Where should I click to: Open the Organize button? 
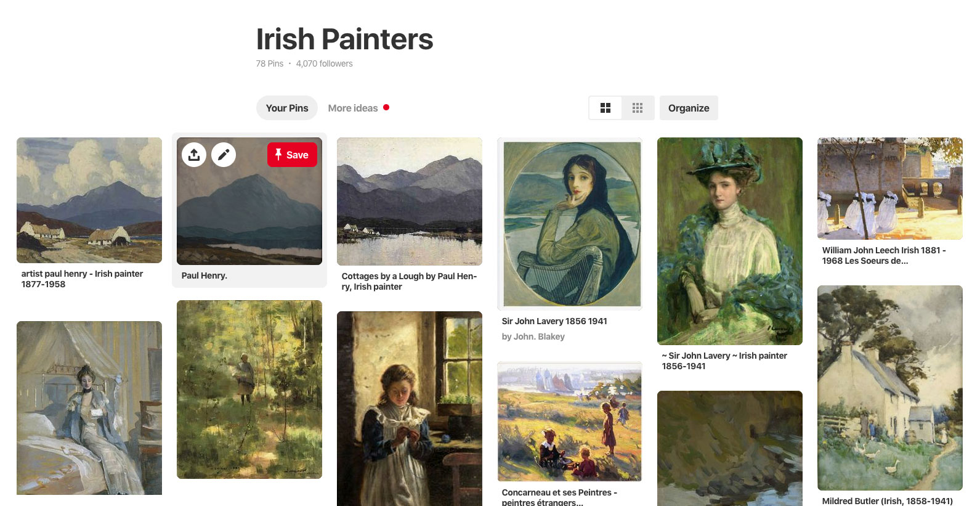pyautogui.click(x=689, y=108)
